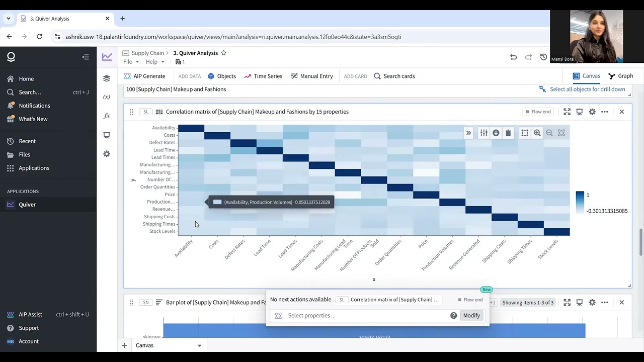This screenshot has width=644, height=362.
Task: Add an Objects data card
Action: pos(222,76)
